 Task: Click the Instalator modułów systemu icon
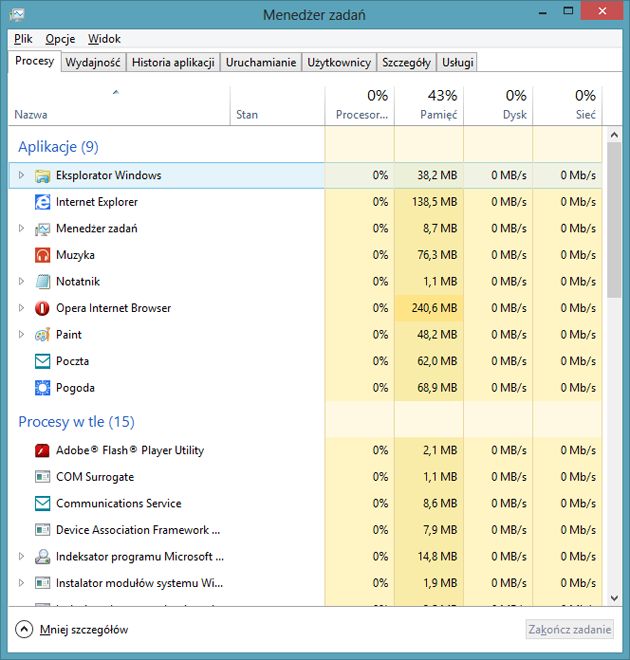[x=42, y=583]
